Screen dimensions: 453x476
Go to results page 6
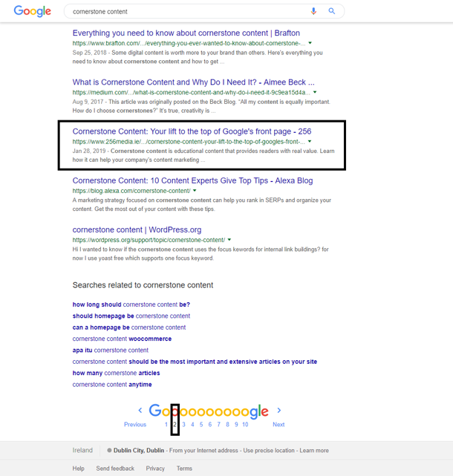(210, 425)
